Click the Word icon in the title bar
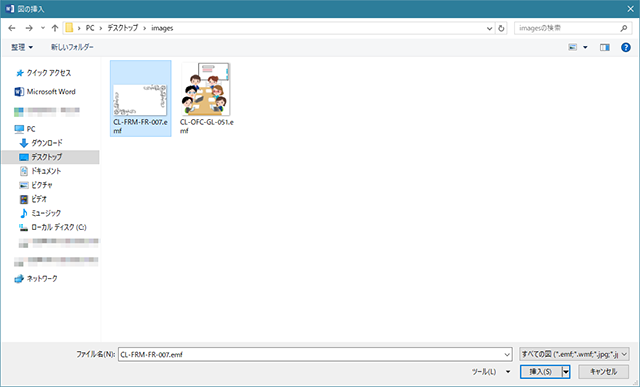The image size is (640, 387). point(9,9)
